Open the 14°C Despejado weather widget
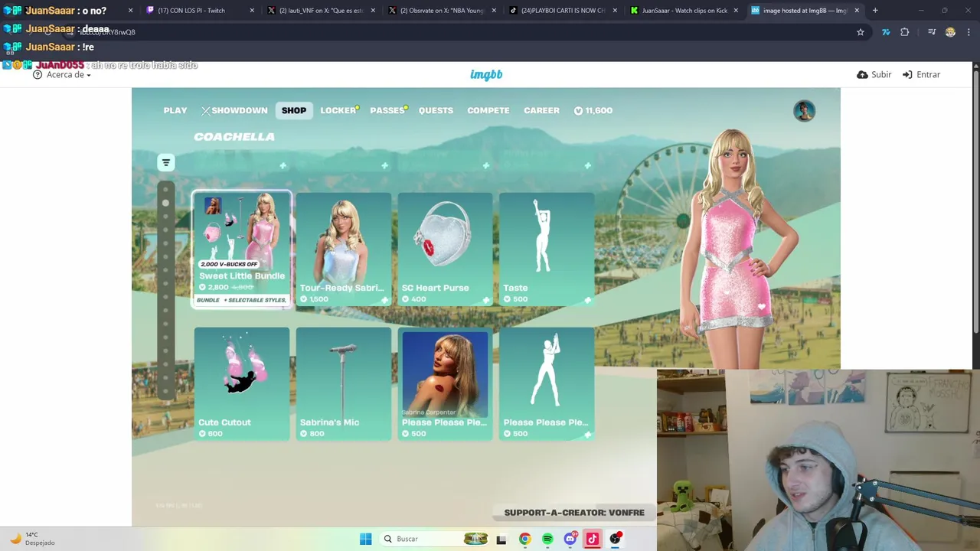The height and width of the screenshot is (551, 980). [33, 539]
